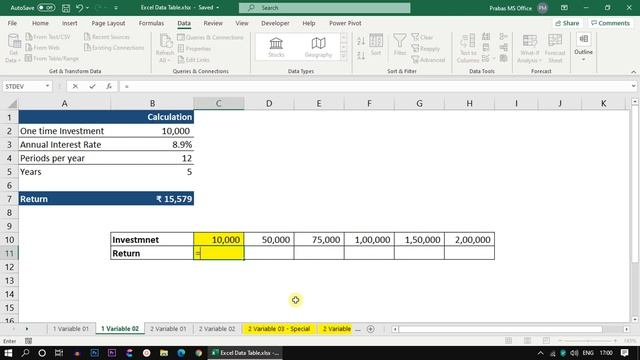Click Sort A to Z icon
The width and height of the screenshot is (640, 360).
(361, 41)
